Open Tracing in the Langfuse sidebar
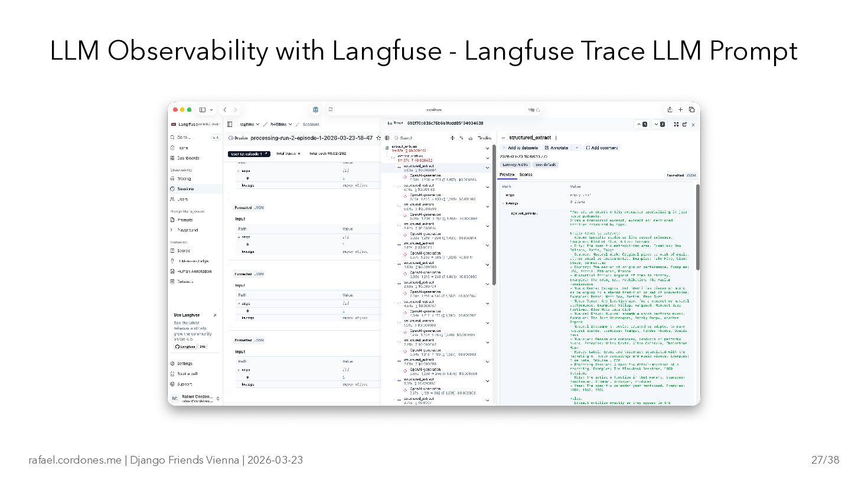Viewport: 868px width, 489px height. click(x=184, y=178)
